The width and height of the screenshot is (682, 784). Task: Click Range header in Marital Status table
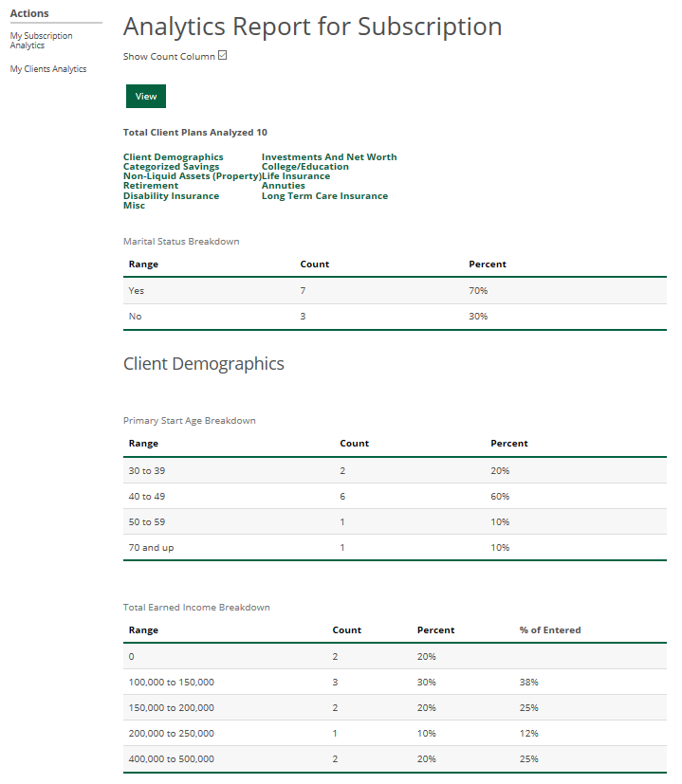(x=143, y=264)
